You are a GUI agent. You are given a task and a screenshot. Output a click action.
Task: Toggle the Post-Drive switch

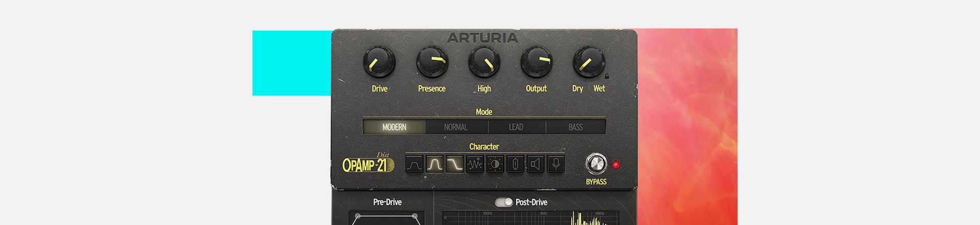(503, 202)
